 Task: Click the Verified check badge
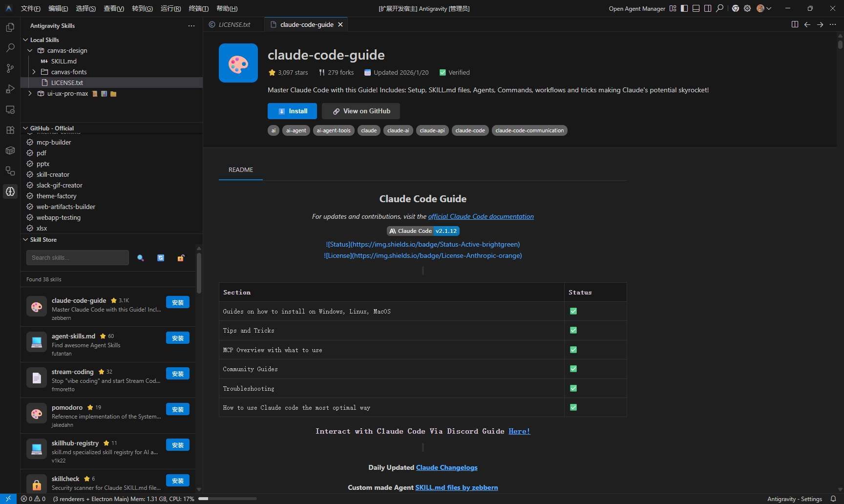coord(443,72)
